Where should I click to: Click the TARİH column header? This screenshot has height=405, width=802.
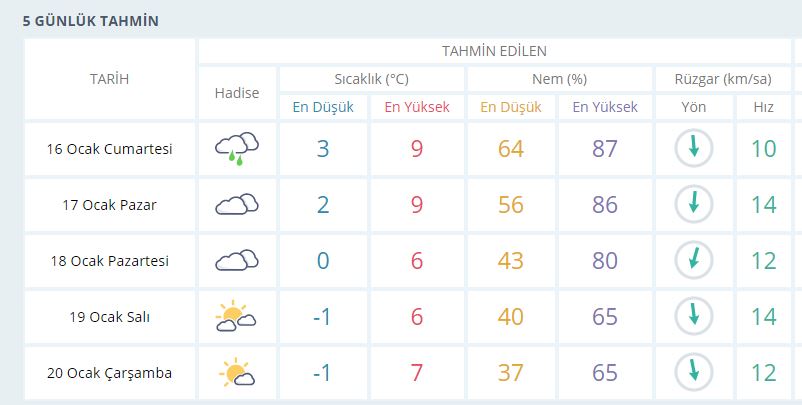click(x=110, y=79)
